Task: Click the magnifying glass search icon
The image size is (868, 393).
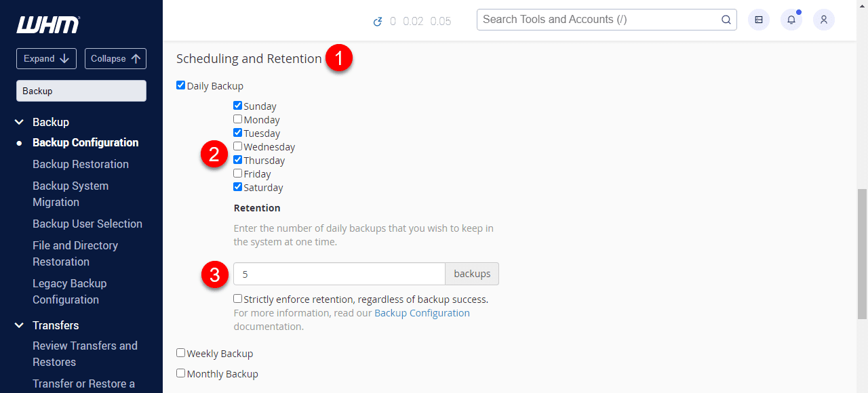Action: coord(726,20)
